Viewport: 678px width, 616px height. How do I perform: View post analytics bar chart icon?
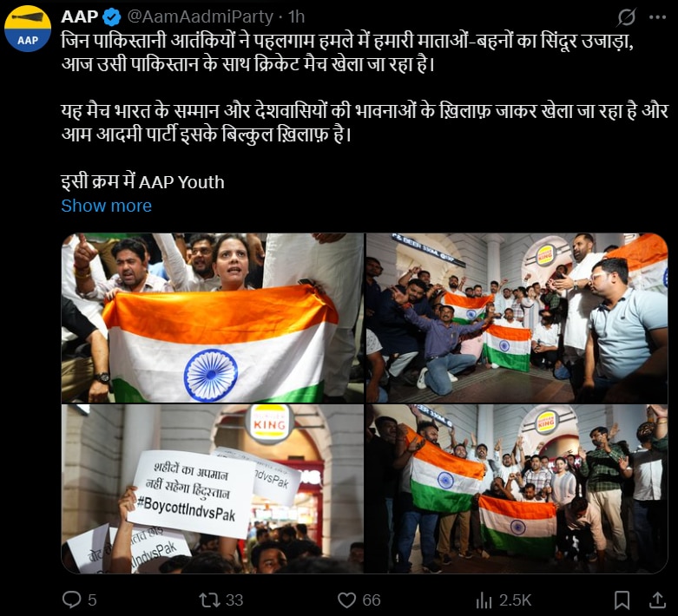click(x=484, y=600)
